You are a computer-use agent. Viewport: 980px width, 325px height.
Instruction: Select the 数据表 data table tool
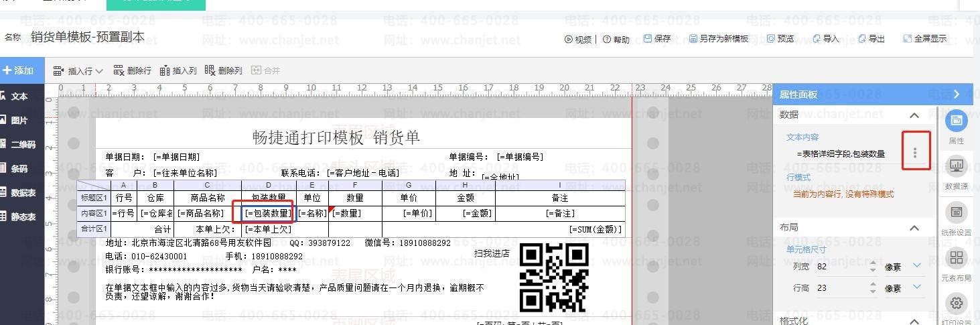[x=18, y=193]
